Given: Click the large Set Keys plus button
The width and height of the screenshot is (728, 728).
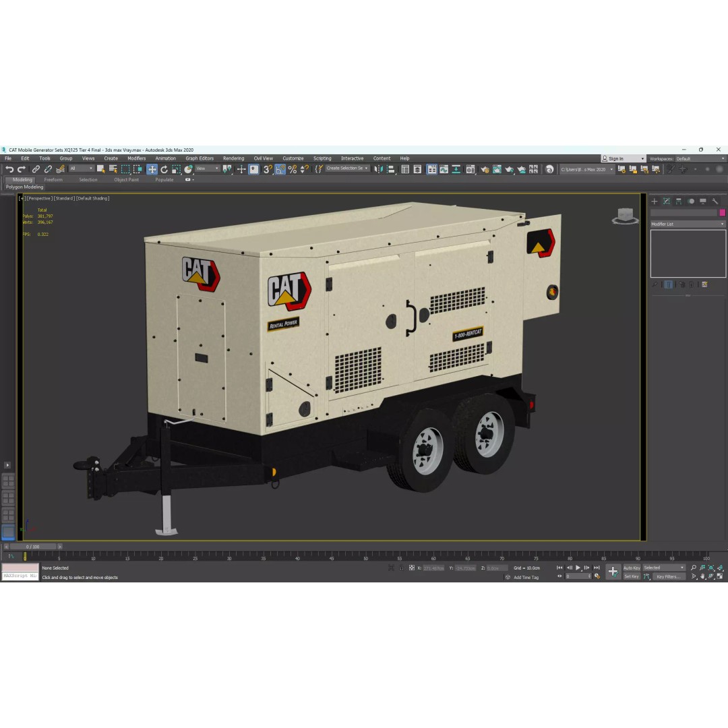Looking at the screenshot, I should 613,572.
